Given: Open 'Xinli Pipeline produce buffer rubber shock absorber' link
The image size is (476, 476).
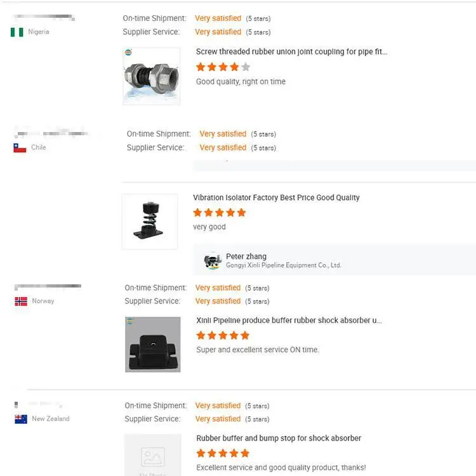Looking at the screenshot, I should 289,321.
